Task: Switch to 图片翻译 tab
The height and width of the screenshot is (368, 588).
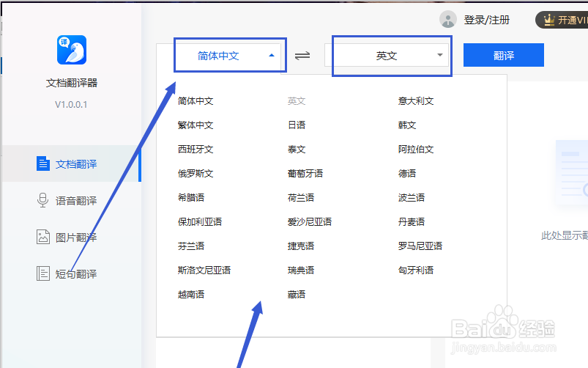Action: pyautogui.click(x=72, y=238)
